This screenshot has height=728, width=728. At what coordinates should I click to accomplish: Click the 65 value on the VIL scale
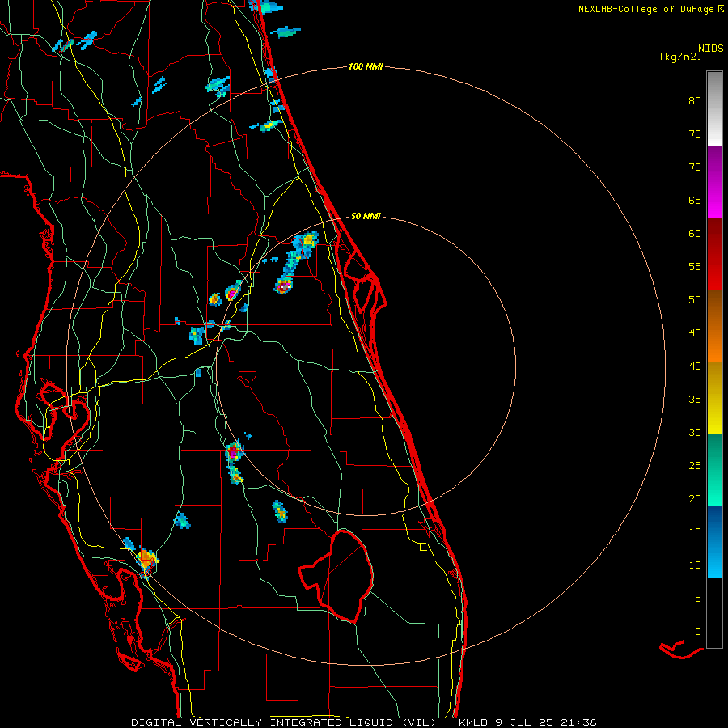click(x=695, y=200)
